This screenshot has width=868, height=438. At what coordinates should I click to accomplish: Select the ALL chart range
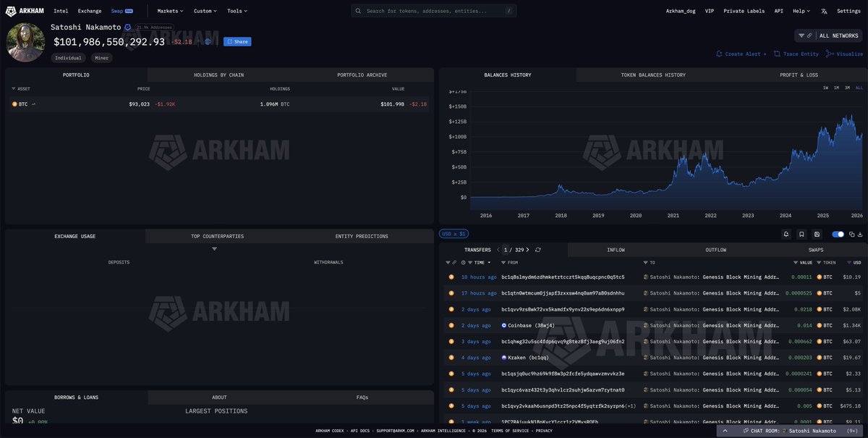859,88
